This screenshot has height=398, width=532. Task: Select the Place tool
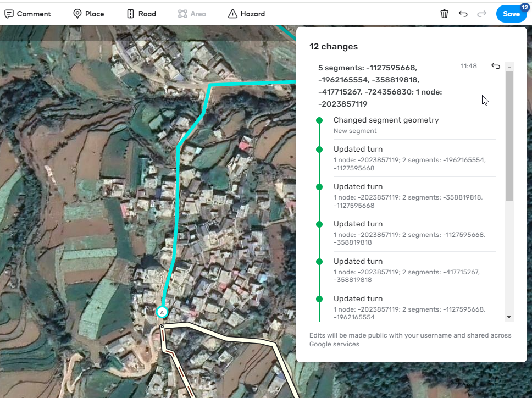click(x=88, y=14)
